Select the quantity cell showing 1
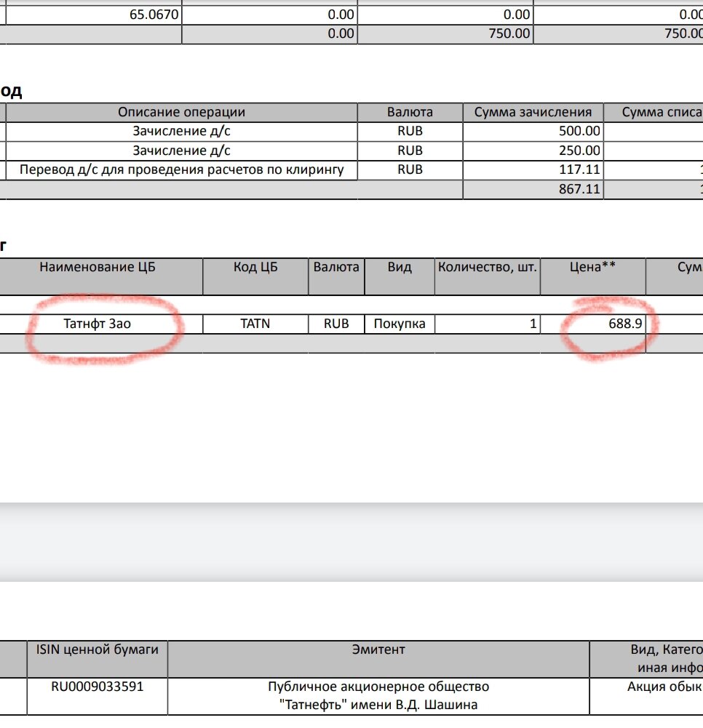 pos(488,324)
